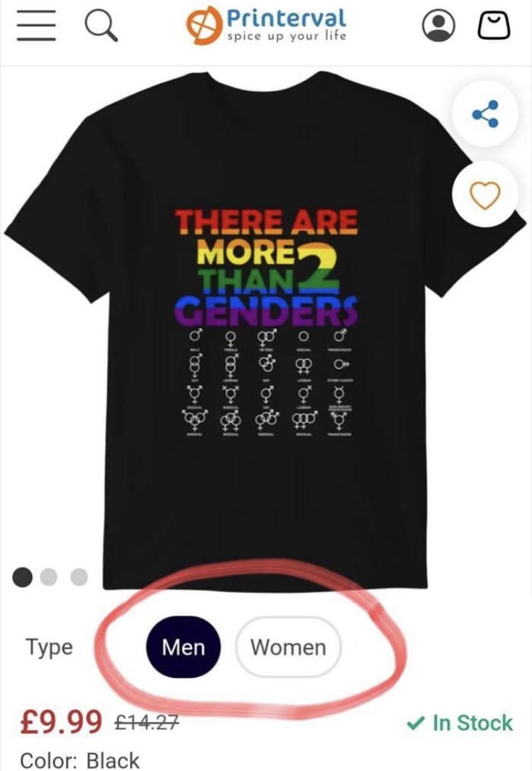Screen dimensions: 532x771
Task: Click the crossed-out £14.27 original price
Action: tap(147, 722)
